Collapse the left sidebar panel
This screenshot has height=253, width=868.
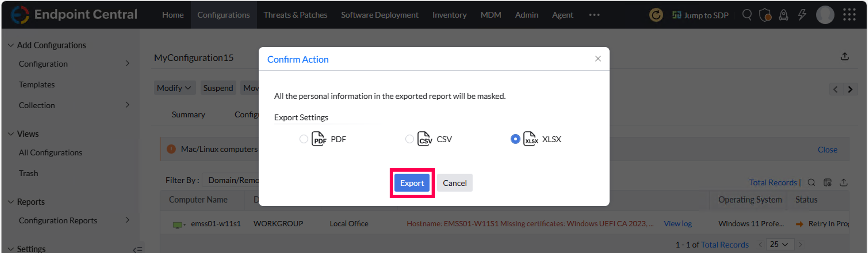point(138,250)
